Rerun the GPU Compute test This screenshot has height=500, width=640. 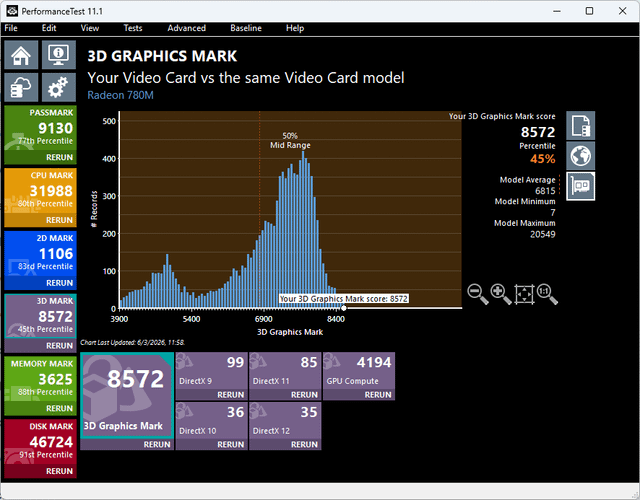378,395
